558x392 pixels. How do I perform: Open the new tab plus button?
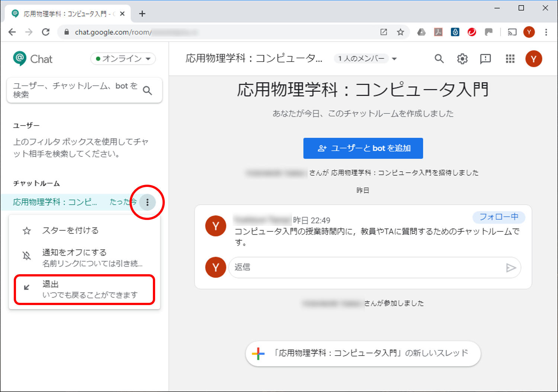[142, 14]
